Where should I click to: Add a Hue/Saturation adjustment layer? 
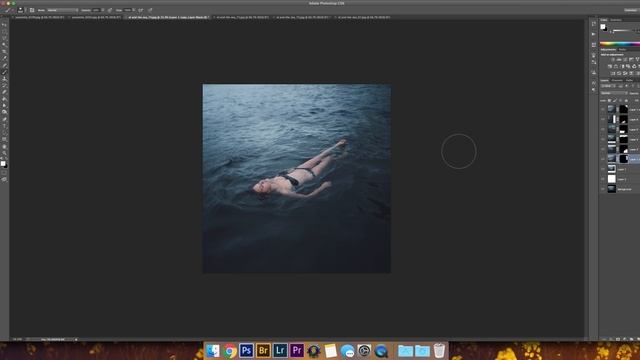pos(610,66)
